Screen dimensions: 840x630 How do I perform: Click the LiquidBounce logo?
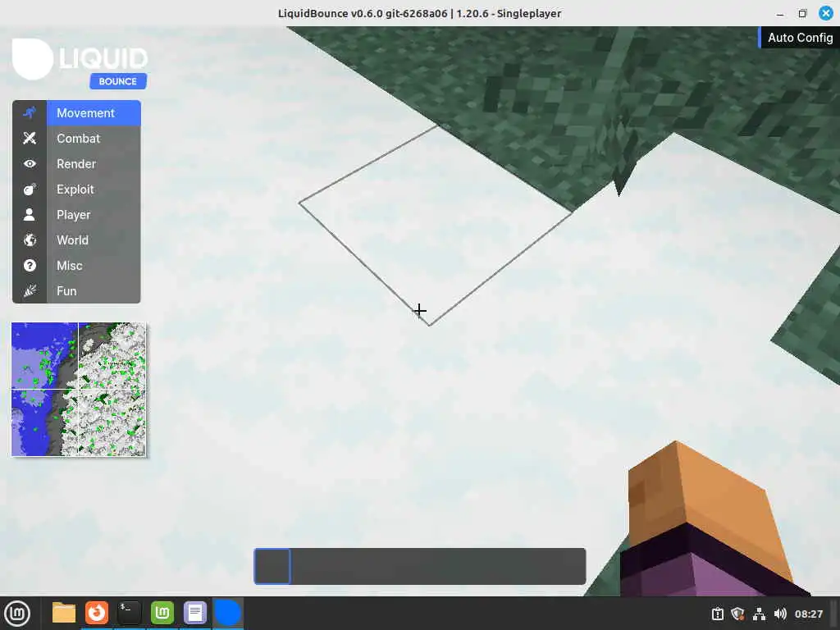tap(80, 62)
